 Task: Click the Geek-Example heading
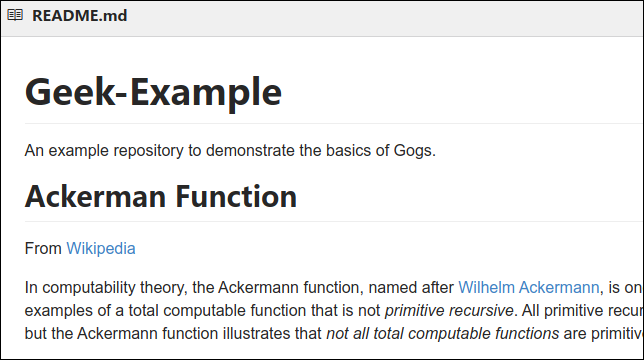(153, 92)
